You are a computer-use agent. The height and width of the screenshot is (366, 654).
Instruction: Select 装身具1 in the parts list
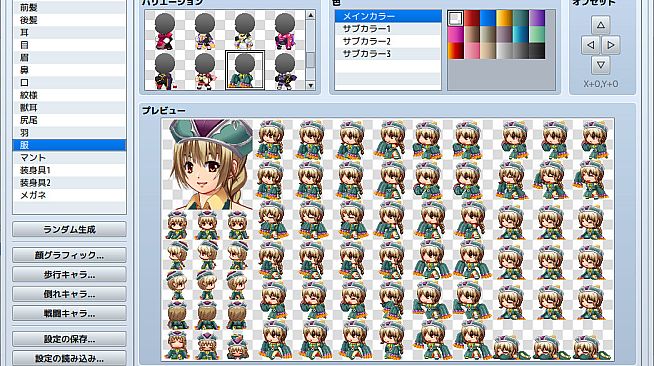coord(69,170)
